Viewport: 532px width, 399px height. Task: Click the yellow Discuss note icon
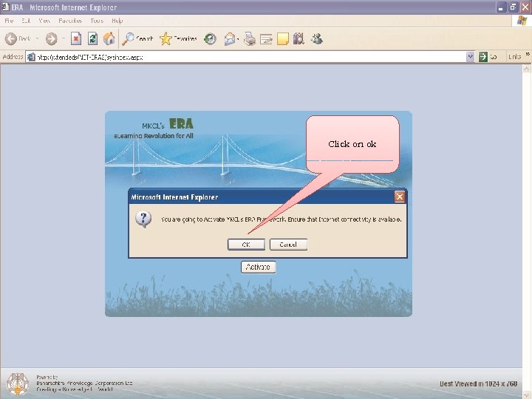(282, 39)
